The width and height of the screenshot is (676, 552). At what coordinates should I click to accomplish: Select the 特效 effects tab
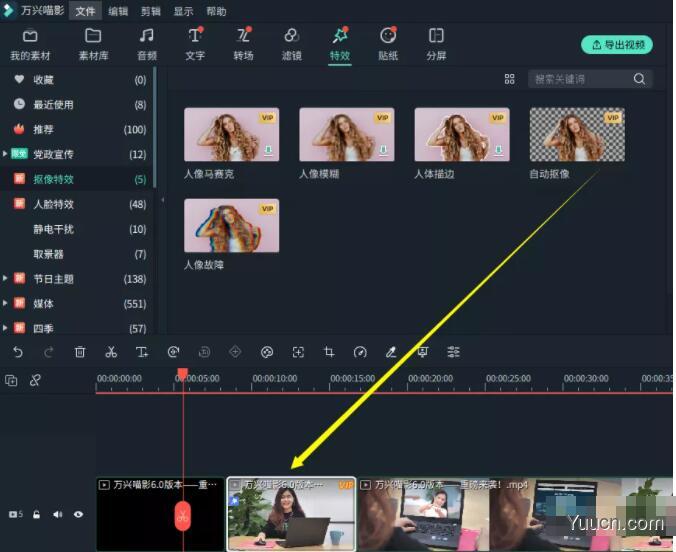point(340,44)
